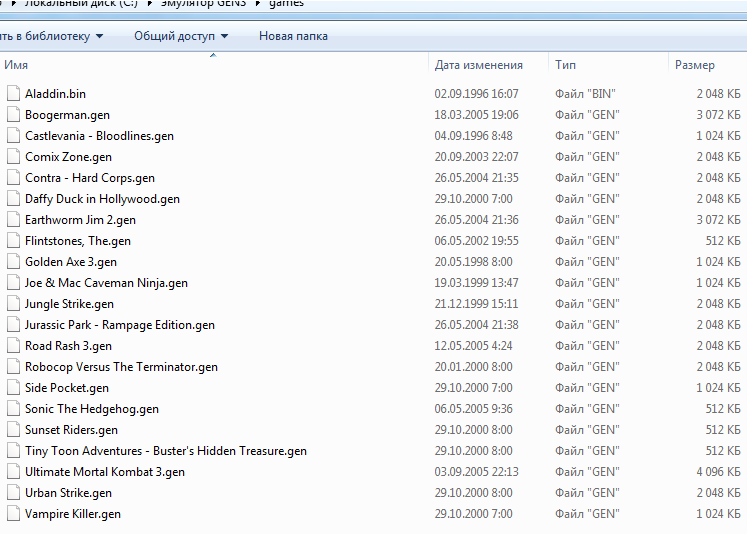747x534 pixels.
Task: Select Golden Axe 3.gen file name
Action: click(x=71, y=262)
